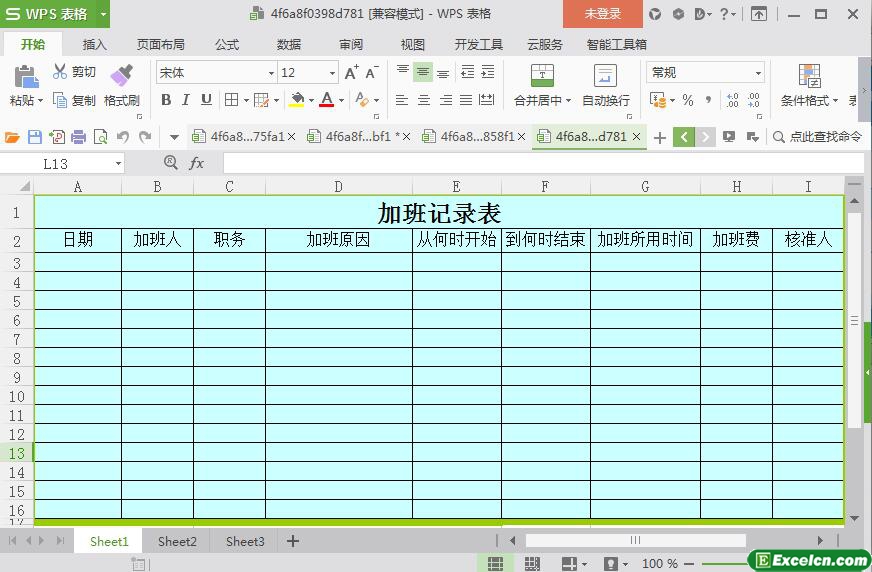Click decrease decimal places icon
The image size is (872, 572).
[x=754, y=100]
